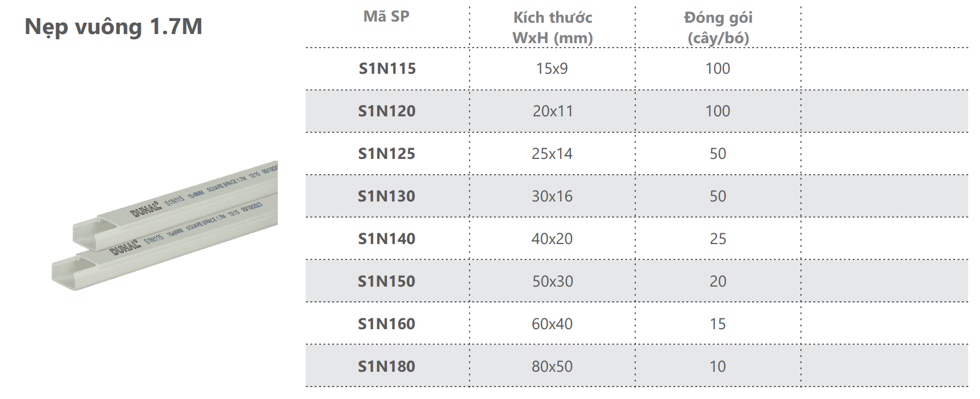Click the 40x20 dimension cell

point(552,239)
